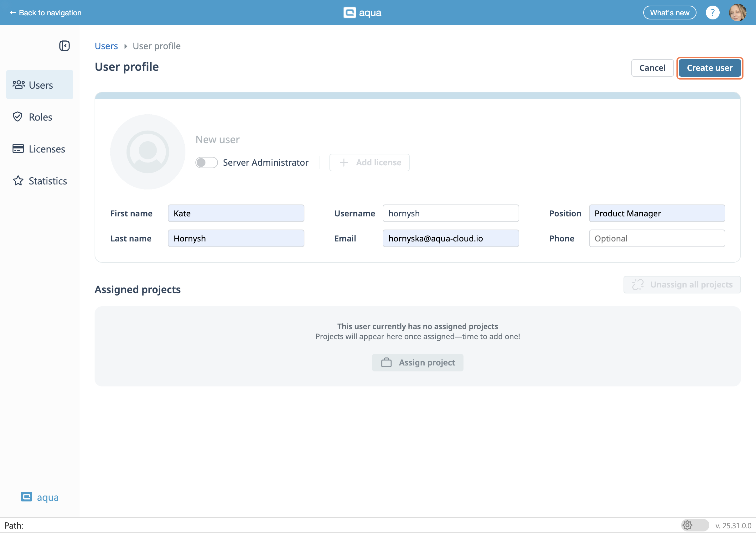Image resolution: width=756 pixels, height=533 pixels.
Task: Toggle the Server Administrator switch
Action: [206, 162]
